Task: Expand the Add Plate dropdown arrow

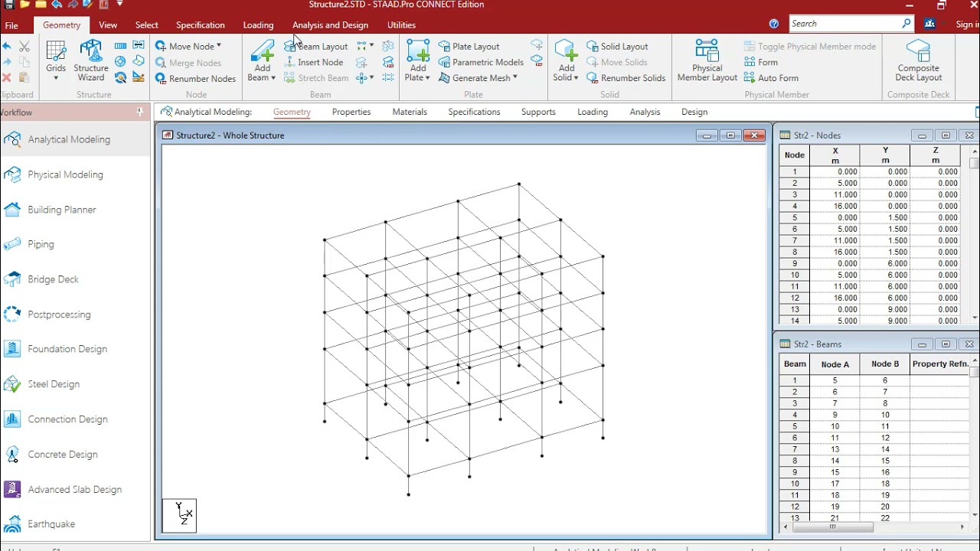Action: 427,77
